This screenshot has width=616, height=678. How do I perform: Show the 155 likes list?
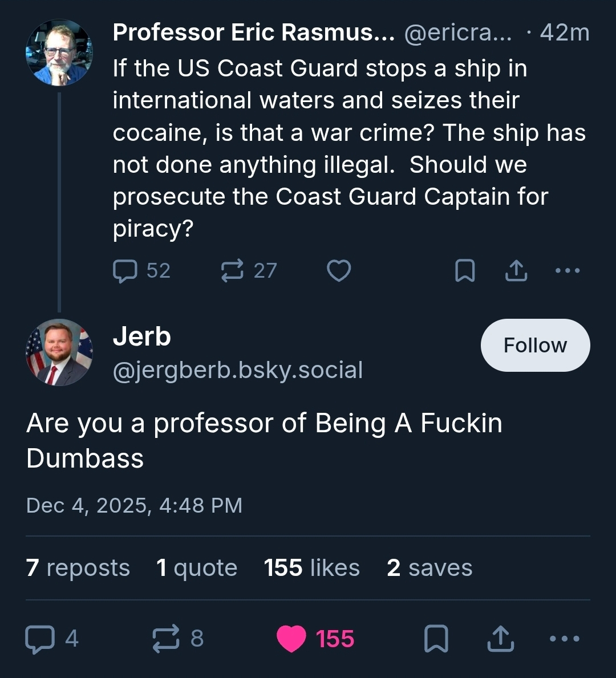[x=312, y=568]
